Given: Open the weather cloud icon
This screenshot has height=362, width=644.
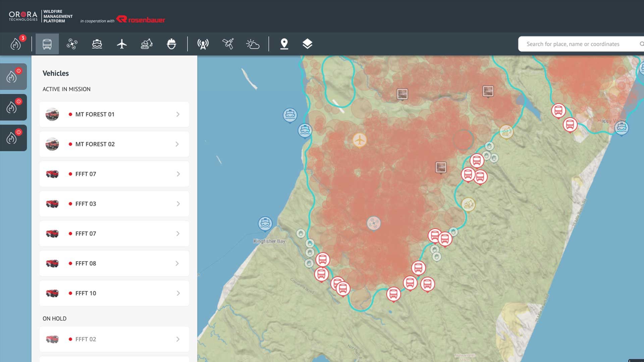Looking at the screenshot, I should click(253, 44).
